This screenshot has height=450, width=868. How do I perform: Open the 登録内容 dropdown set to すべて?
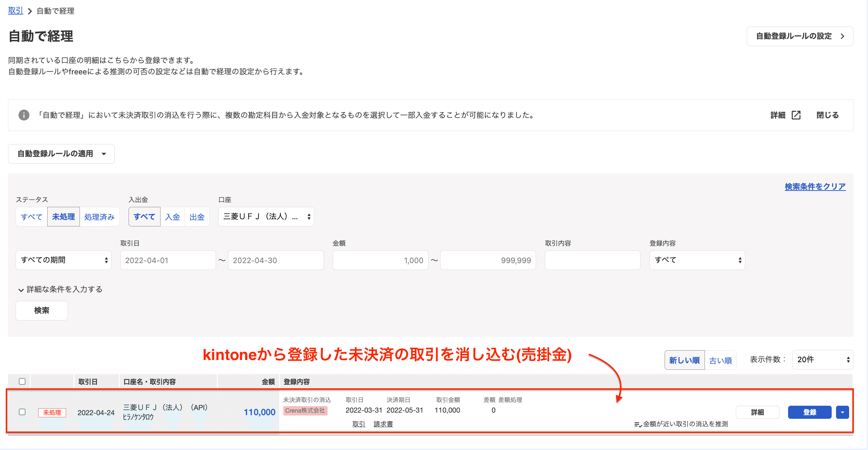tap(697, 260)
